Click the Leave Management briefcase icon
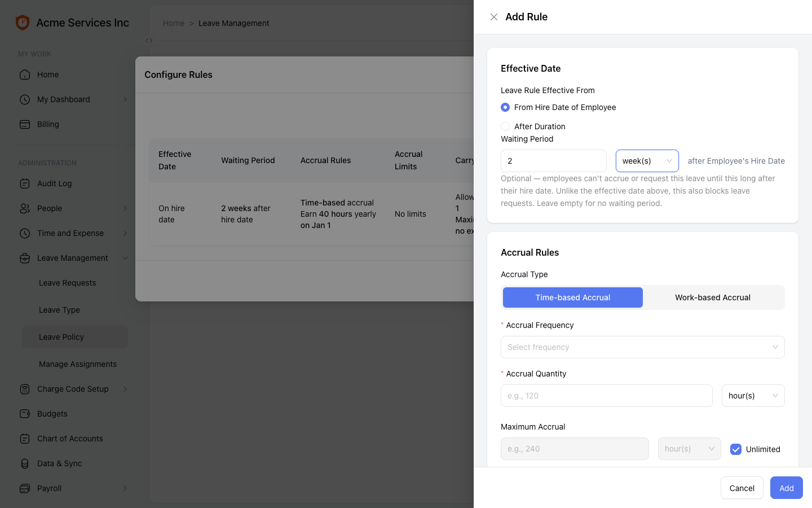This screenshot has height=508, width=812. [25, 258]
